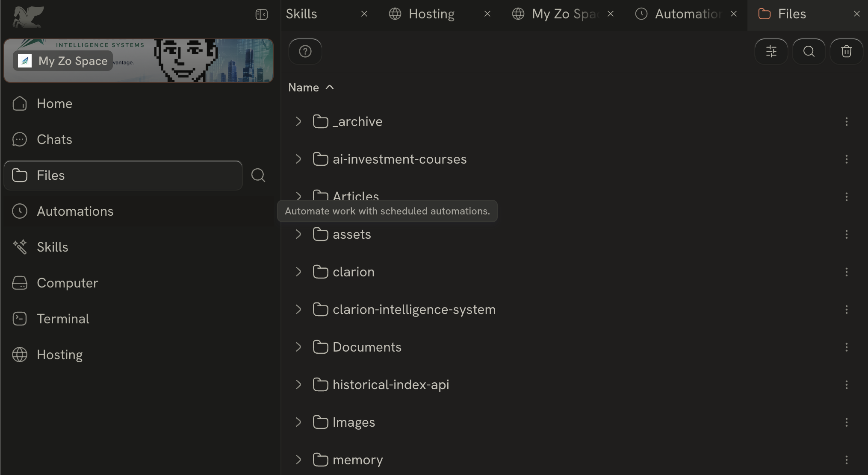The height and width of the screenshot is (475, 868).
Task: Close the My Zo Space tab
Action: coord(611,14)
